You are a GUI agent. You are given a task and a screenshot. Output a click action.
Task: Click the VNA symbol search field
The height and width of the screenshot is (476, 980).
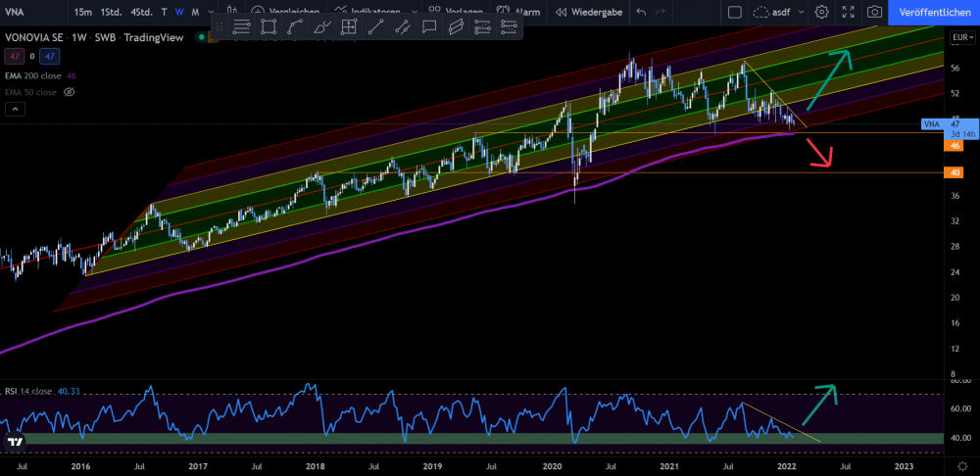(29, 12)
